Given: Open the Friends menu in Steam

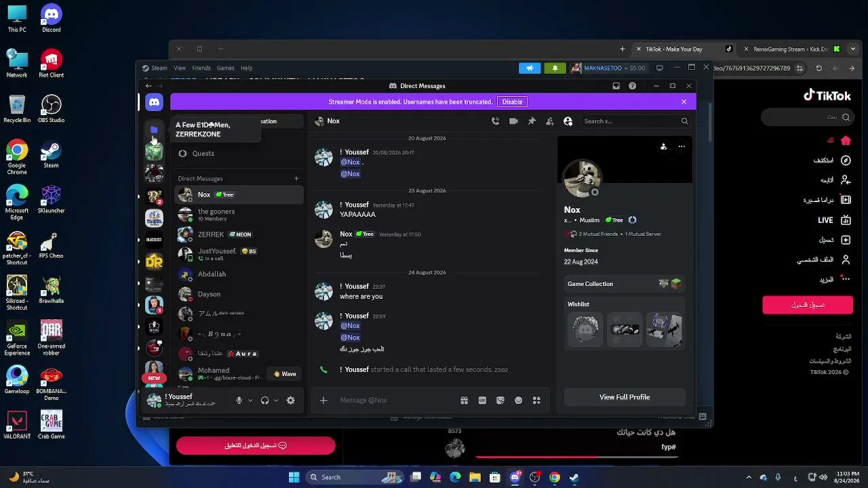Looking at the screenshot, I should click(201, 68).
